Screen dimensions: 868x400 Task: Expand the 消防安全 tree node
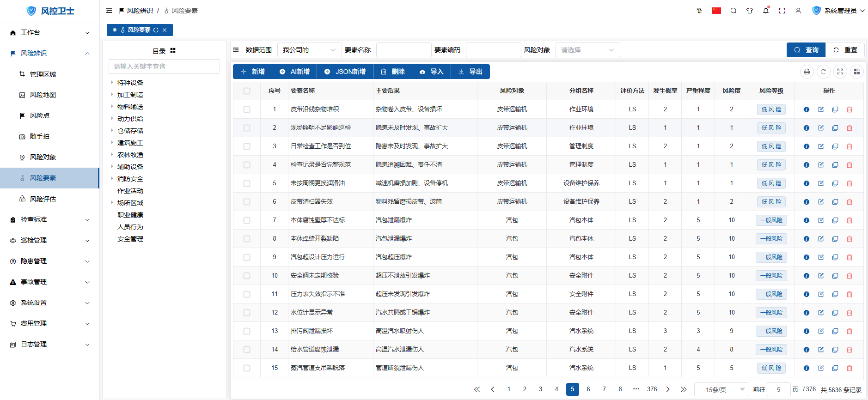point(112,178)
